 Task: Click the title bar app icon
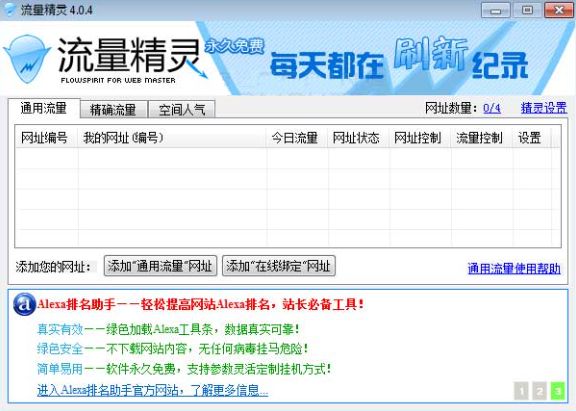[9, 9]
